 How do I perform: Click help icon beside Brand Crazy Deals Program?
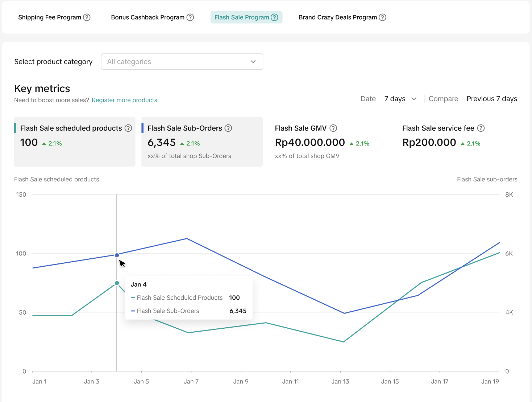382,17
